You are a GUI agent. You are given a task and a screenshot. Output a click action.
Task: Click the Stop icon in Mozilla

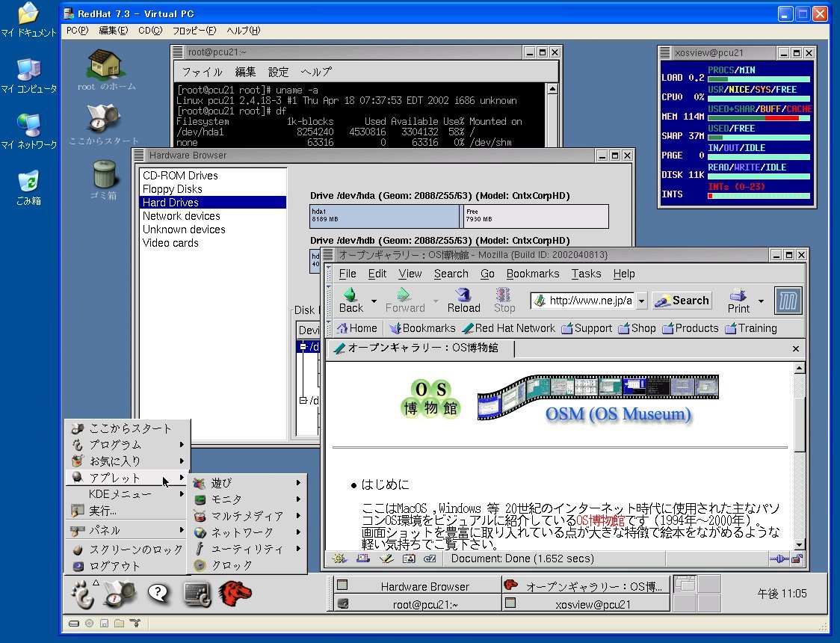coord(504,294)
